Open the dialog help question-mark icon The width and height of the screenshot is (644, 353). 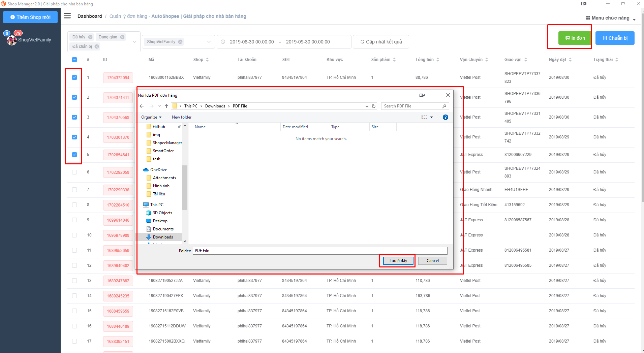[446, 117]
